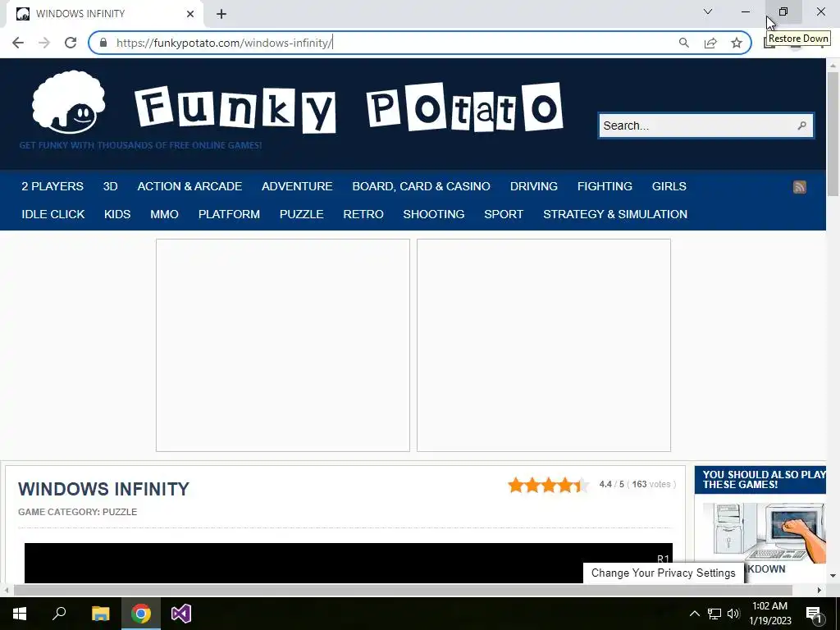The height and width of the screenshot is (630, 840).
Task: Click the search magnifier inside site search box
Action: tap(801, 126)
